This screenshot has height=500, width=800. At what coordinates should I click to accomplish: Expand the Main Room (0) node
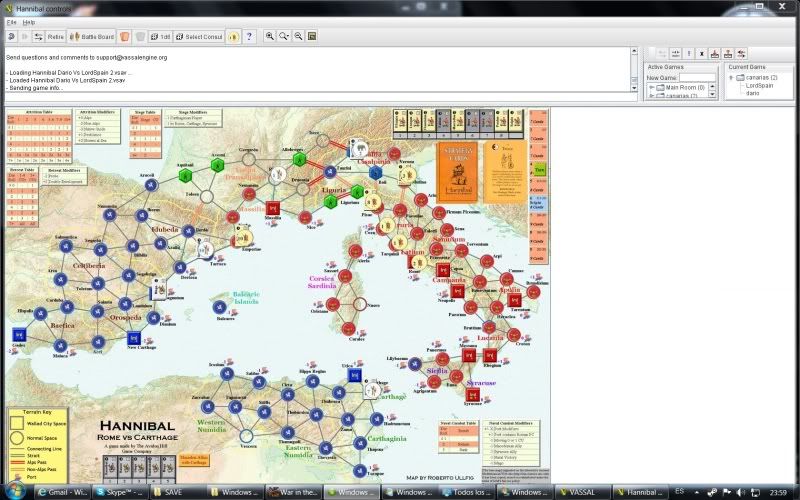652,88
